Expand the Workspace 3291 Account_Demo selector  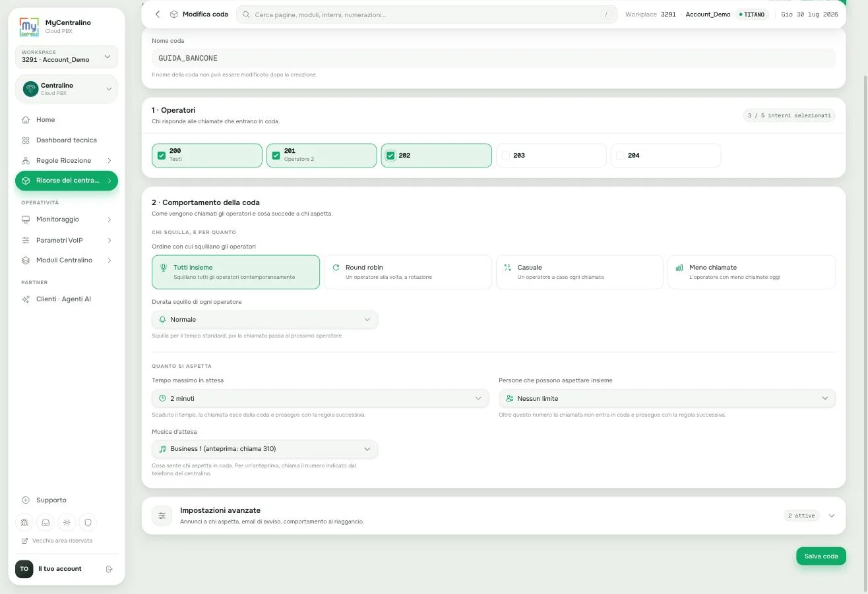pyautogui.click(x=67, y=57)
